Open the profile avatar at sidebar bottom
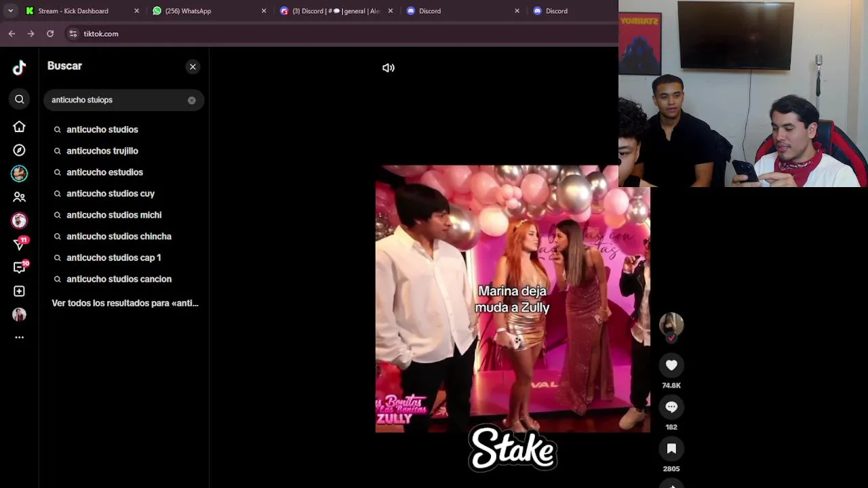 click(19, 314)
